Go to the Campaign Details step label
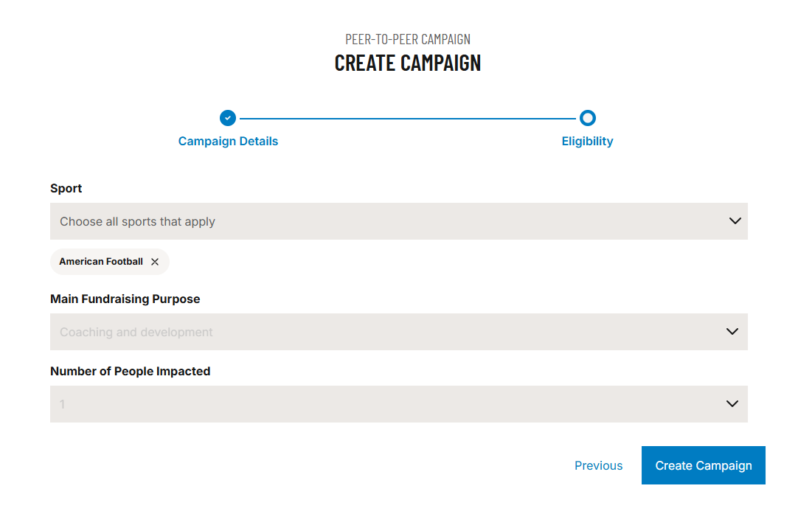The image size is (812, 511). pos(228,141)
